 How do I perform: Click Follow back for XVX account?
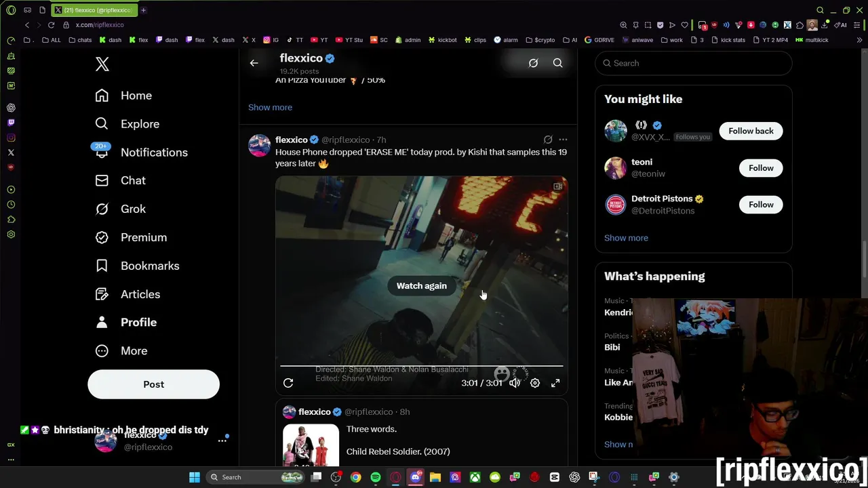click(x=751, y=131)
